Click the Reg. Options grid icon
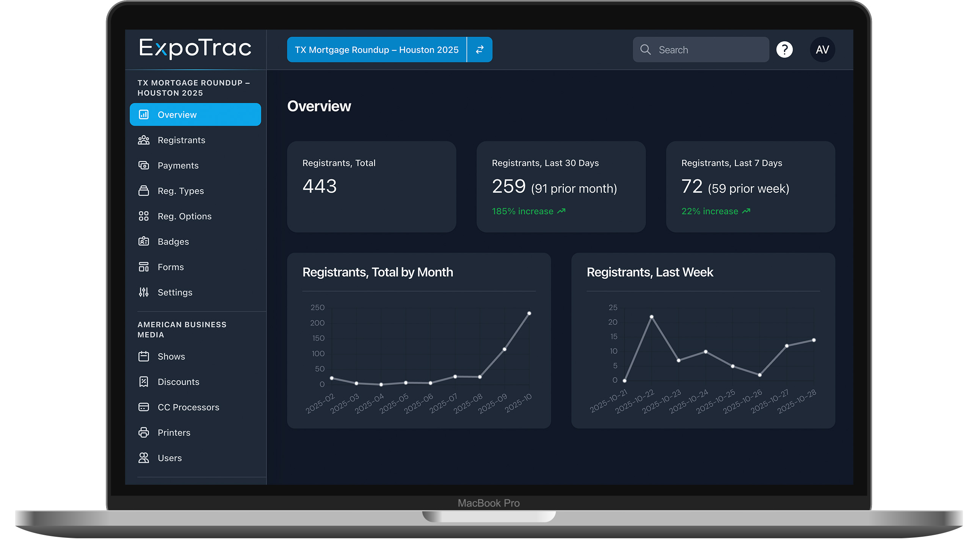 point(143,216)
